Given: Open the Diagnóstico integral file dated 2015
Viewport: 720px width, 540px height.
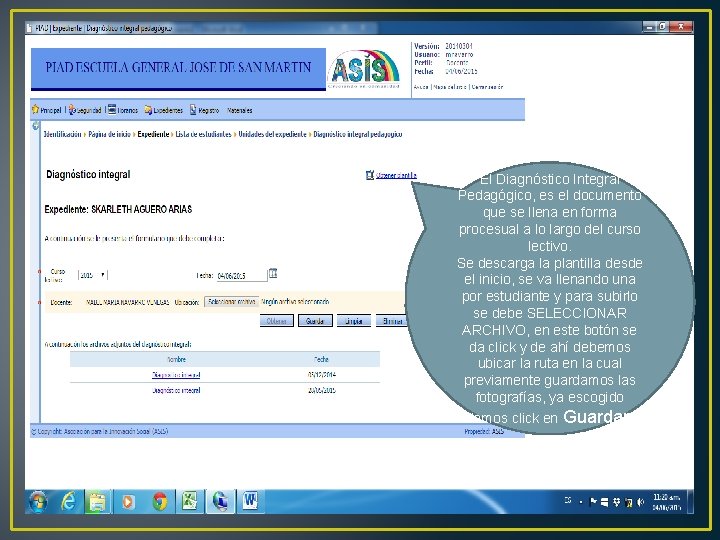Looking at the screenshot, I should pos(176,390).
